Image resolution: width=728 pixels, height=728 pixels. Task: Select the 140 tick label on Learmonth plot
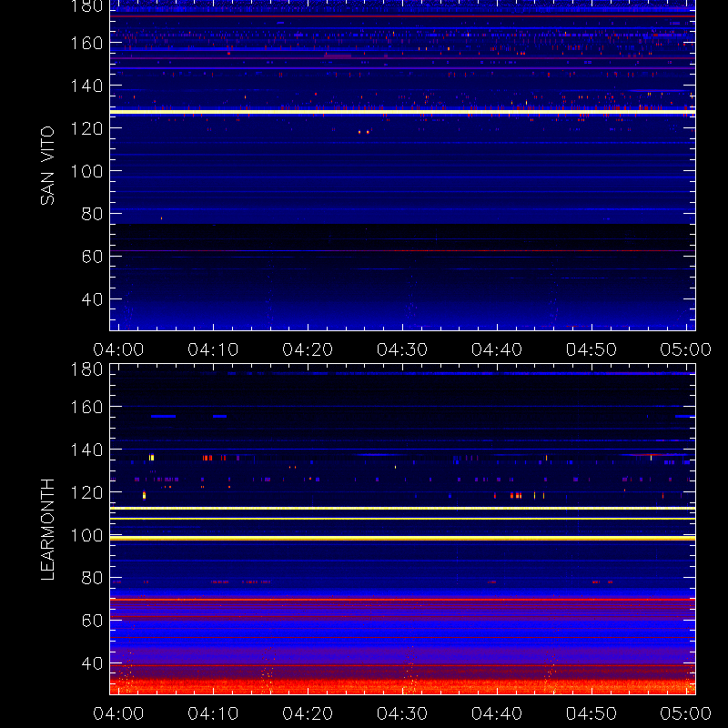(x=86, y=450)
